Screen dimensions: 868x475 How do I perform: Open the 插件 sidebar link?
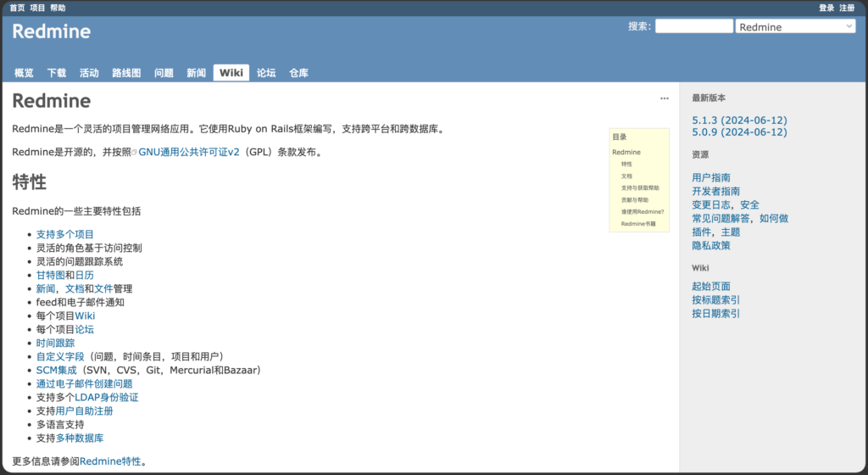tap(701, 232)
